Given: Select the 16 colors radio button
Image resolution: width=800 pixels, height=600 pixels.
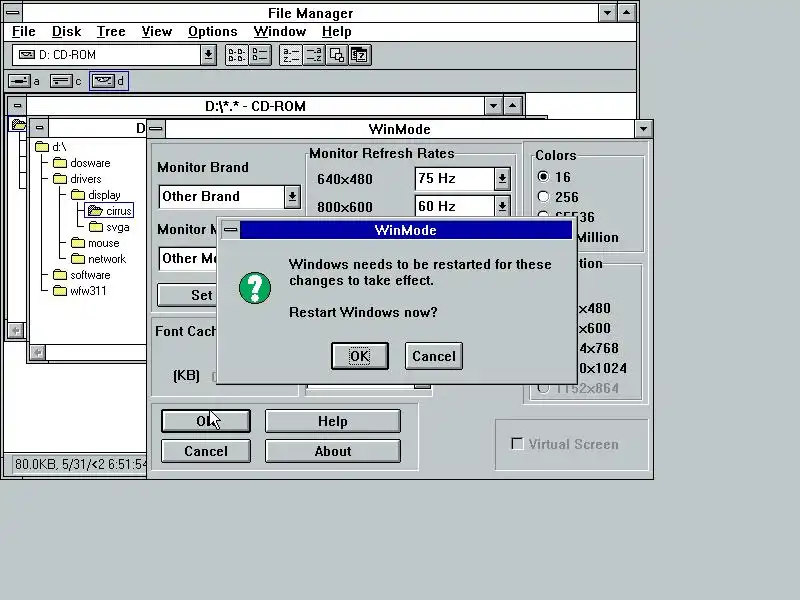Looking at the screenshot, I should [x=543, y=177].
